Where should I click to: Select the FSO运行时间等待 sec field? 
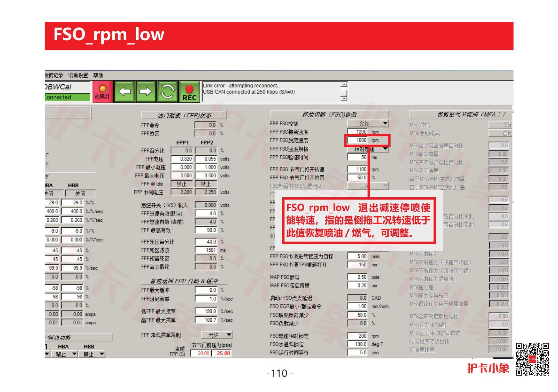tap(358, 352)
